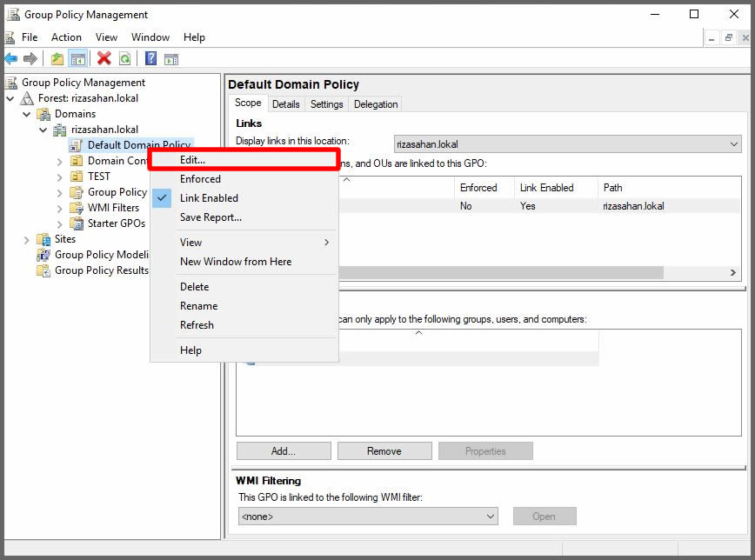Click the Remove button
The width and height of the screenshot is (755, 560).
(384, 450)
